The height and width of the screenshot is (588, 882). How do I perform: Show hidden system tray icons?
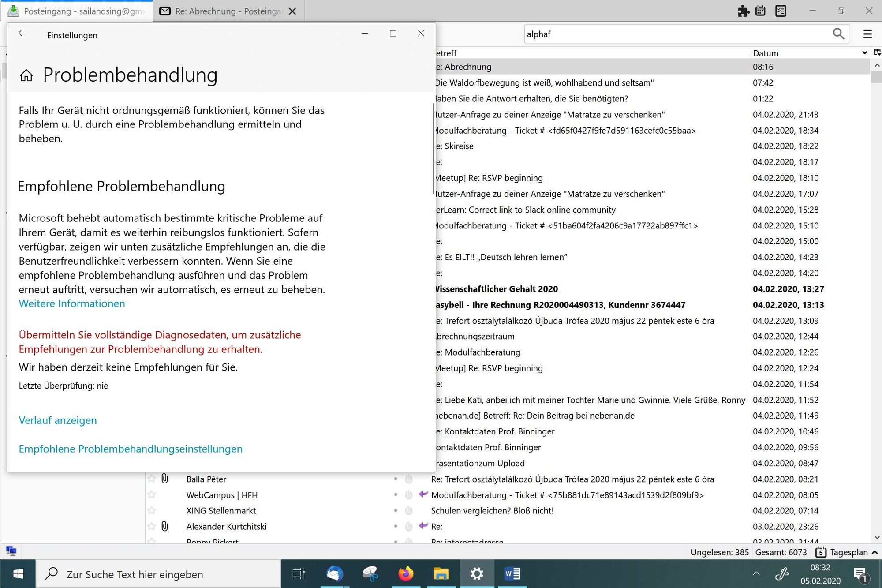coord(756,574)
